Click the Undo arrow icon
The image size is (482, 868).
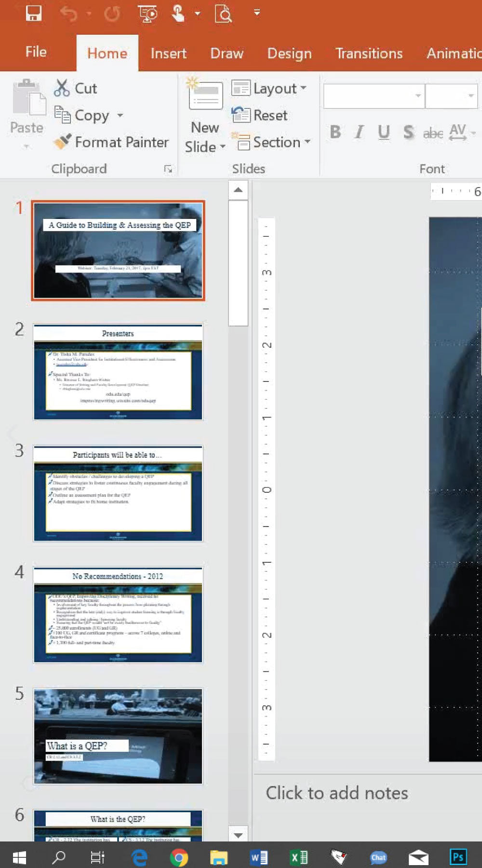[x=69, y=14]
